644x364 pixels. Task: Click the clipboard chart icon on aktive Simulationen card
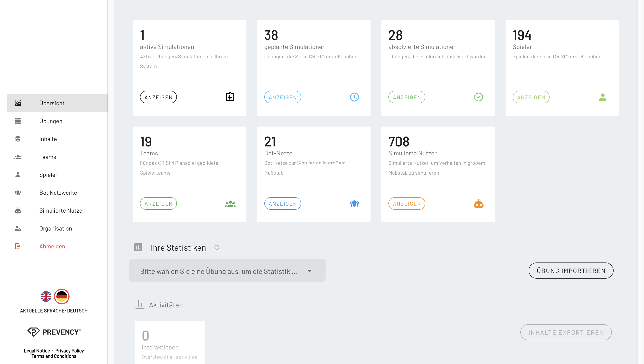tap(230, 97)
